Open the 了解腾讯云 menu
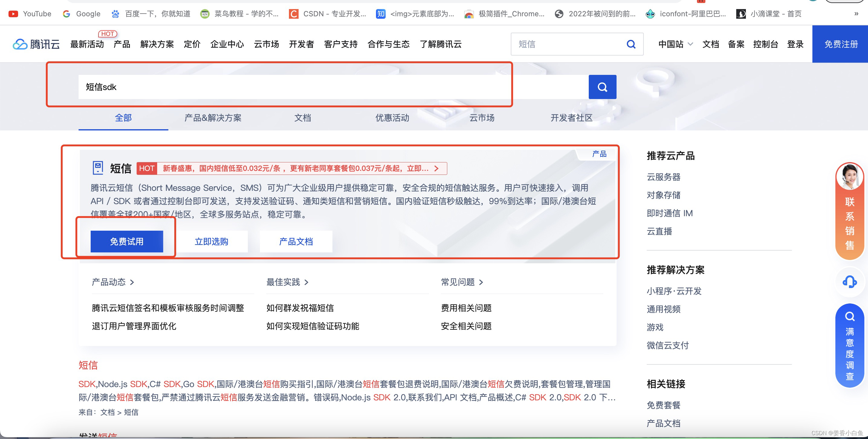 pyautogui.click(x=440, y=44)
